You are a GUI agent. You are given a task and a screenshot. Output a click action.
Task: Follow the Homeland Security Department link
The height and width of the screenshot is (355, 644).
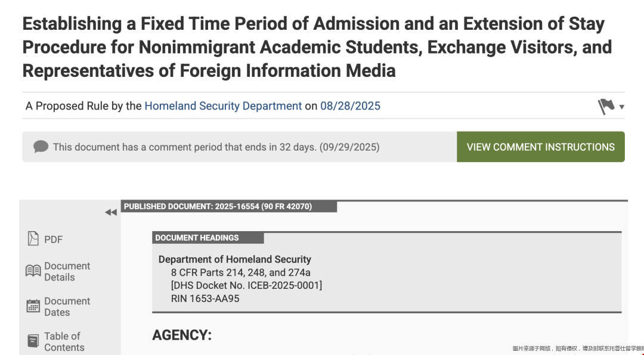pos(223,106)
